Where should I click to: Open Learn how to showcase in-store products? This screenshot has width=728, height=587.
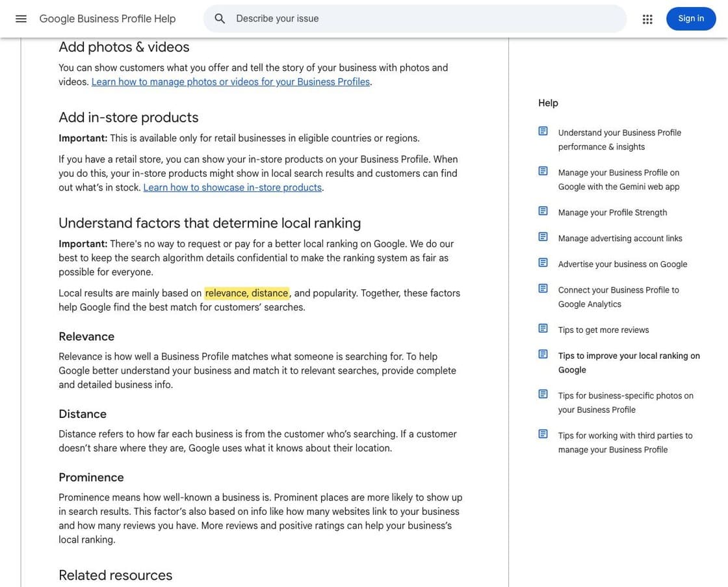pos(233,188)
